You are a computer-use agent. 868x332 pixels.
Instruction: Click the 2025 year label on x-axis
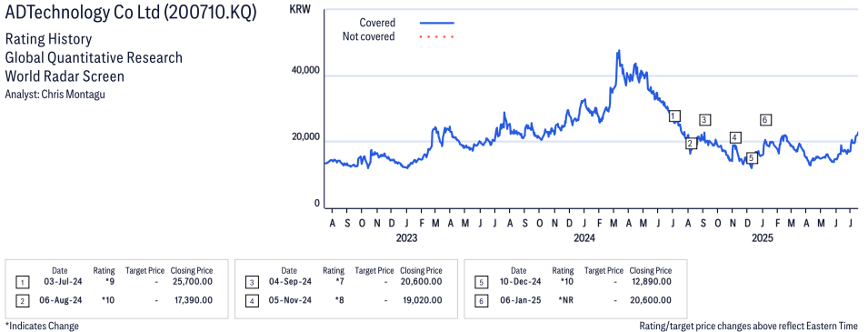click(762, 238)
